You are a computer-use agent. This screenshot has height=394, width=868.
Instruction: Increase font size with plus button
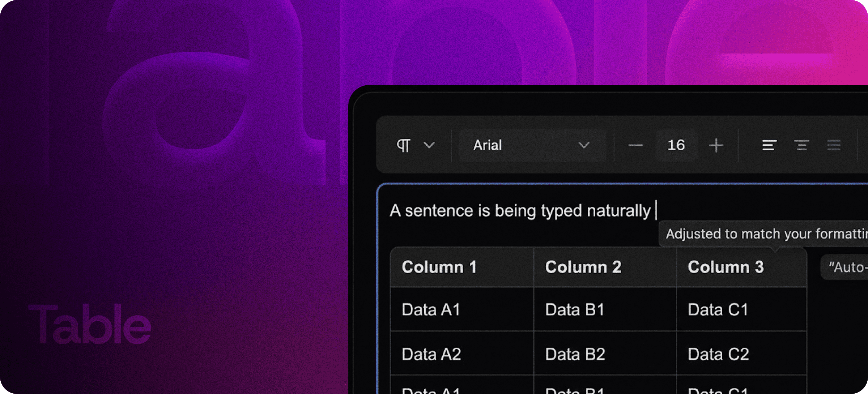tap(716, 145)
